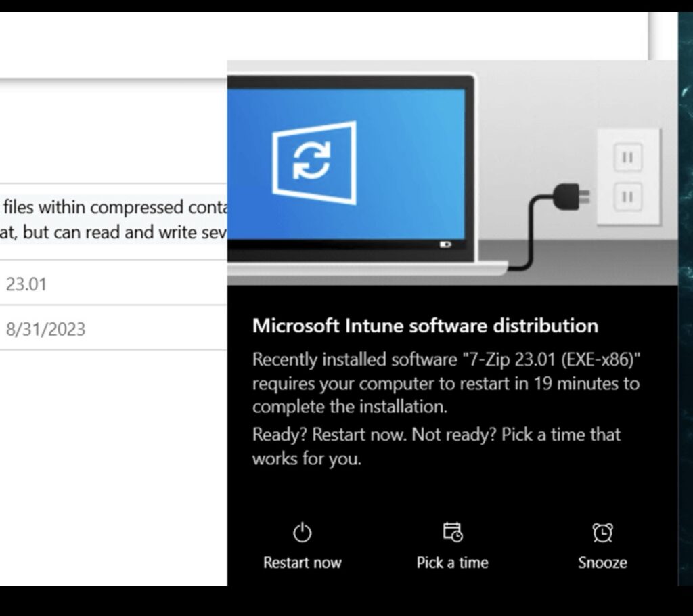The image size is (693, 616).
Task: Click the sync arrows update icon on laptop screen
Action: pyautogui.click(x=311, y=162)
